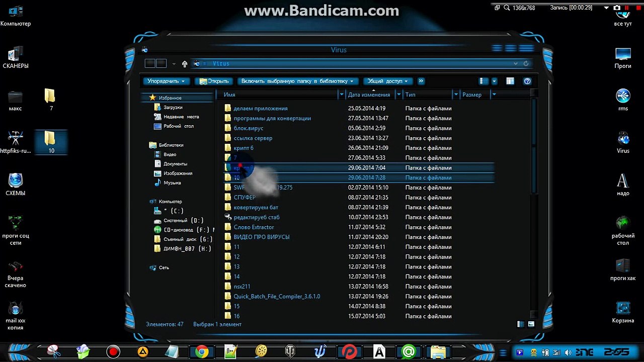The height and width of the screenshot is (362, 644).
Task: Open Корзина on the desktop
Action: pos(623,312)
